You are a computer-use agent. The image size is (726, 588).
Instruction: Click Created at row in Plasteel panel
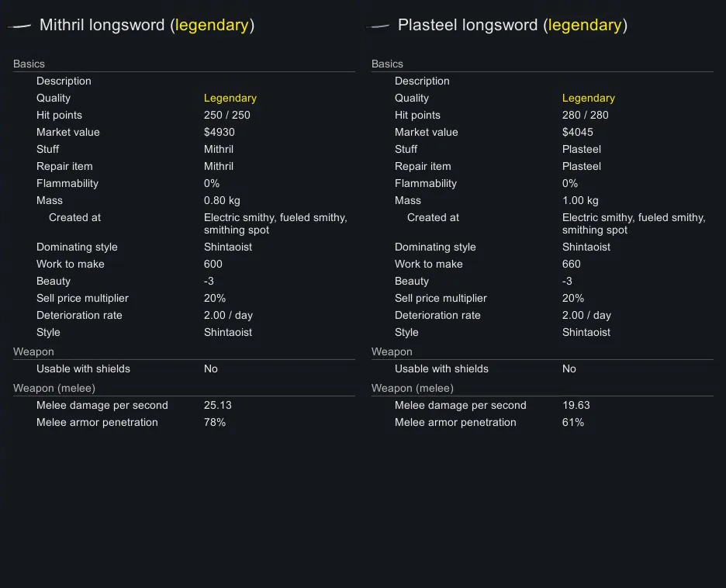(x=433, y=217)
